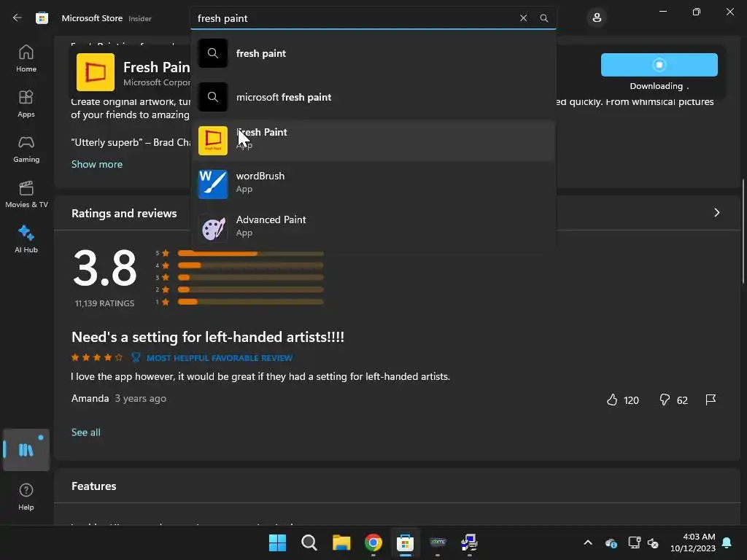The image size is (747, 560).
Task: Open Movies & TV section
Action: (26, 194)
